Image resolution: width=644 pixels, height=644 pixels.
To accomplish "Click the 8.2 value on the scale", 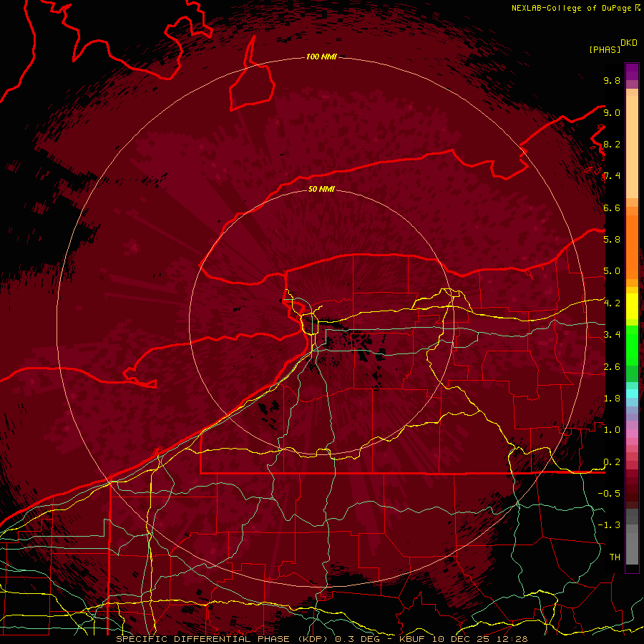I will (612, 144).
